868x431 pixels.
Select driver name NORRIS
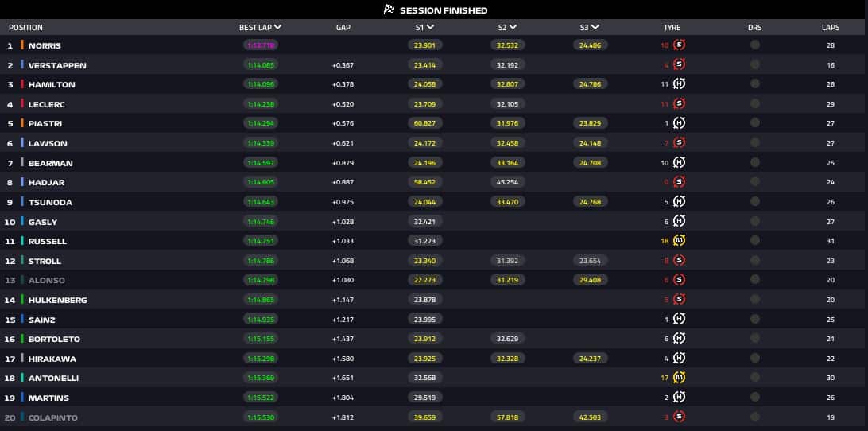pos(45,45)
